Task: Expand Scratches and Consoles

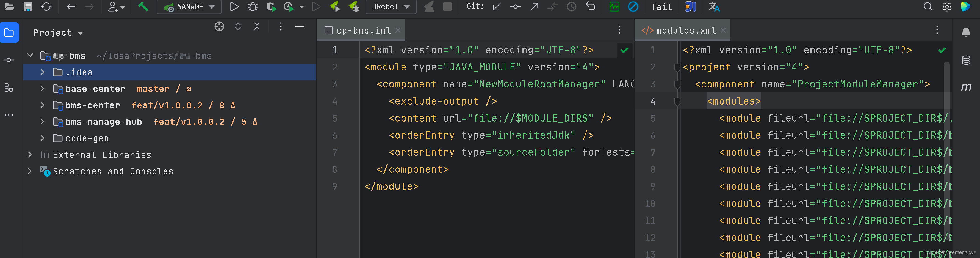Action: coord(30,171)
